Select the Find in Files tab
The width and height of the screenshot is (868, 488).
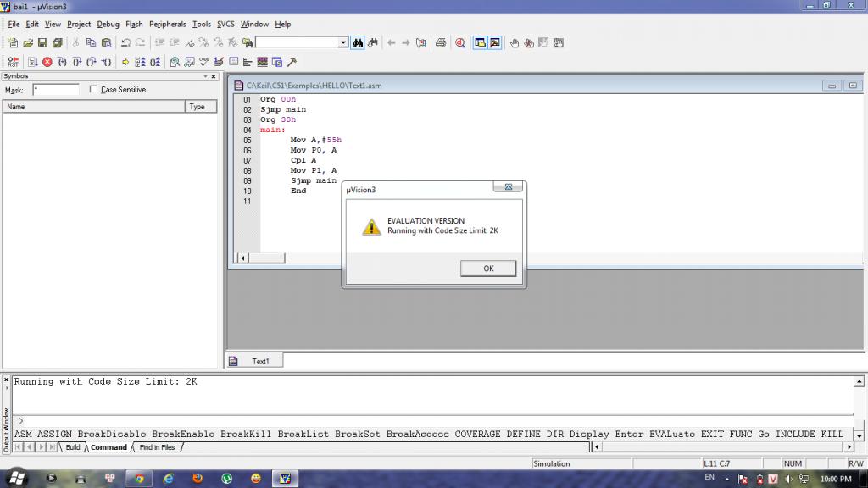(x=158, y=447)
